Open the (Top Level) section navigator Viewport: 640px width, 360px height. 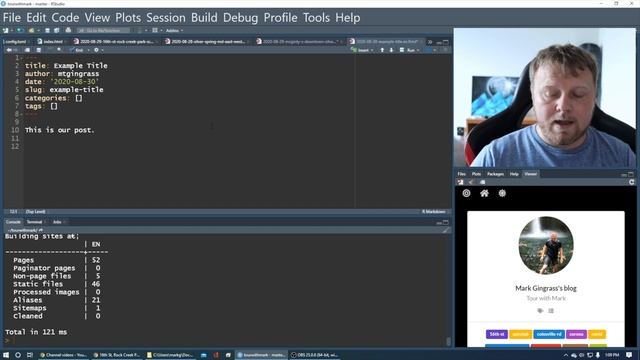point(36,211)
